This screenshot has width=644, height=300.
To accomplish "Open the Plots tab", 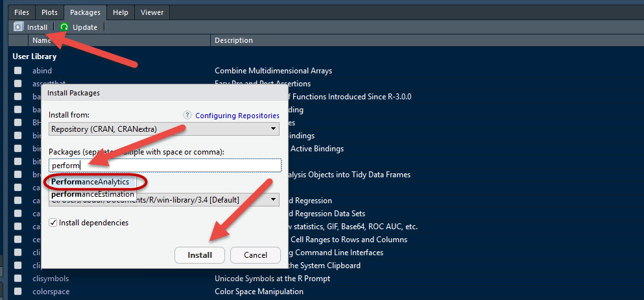I will point(50,12).
